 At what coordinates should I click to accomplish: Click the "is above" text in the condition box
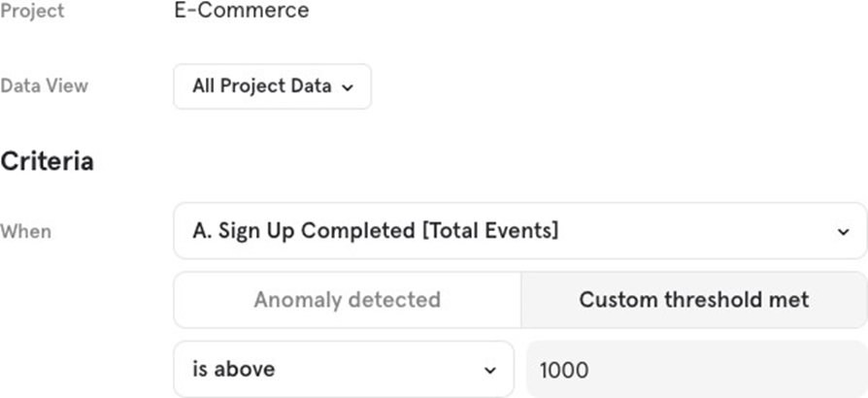233,370
